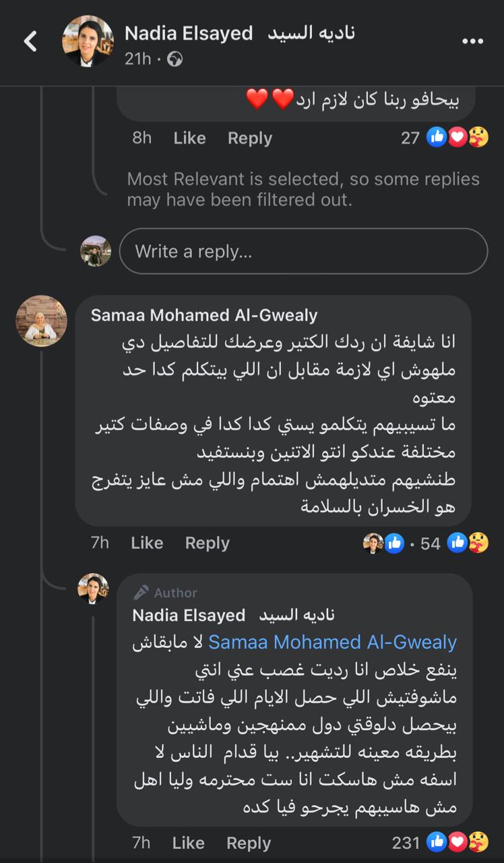Tap the Author pen badge icon
The height and width of the screenshot is (863, 504).
pos(141,593)
